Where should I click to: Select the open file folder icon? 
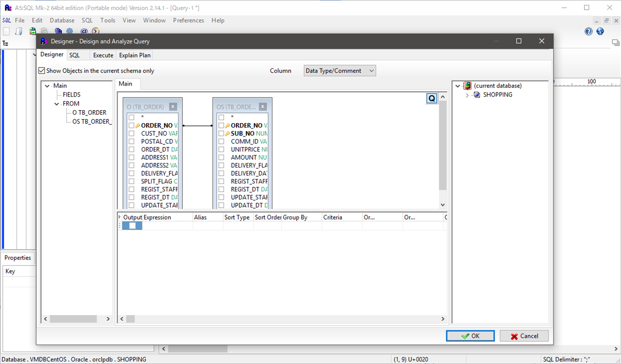point(19,31)
